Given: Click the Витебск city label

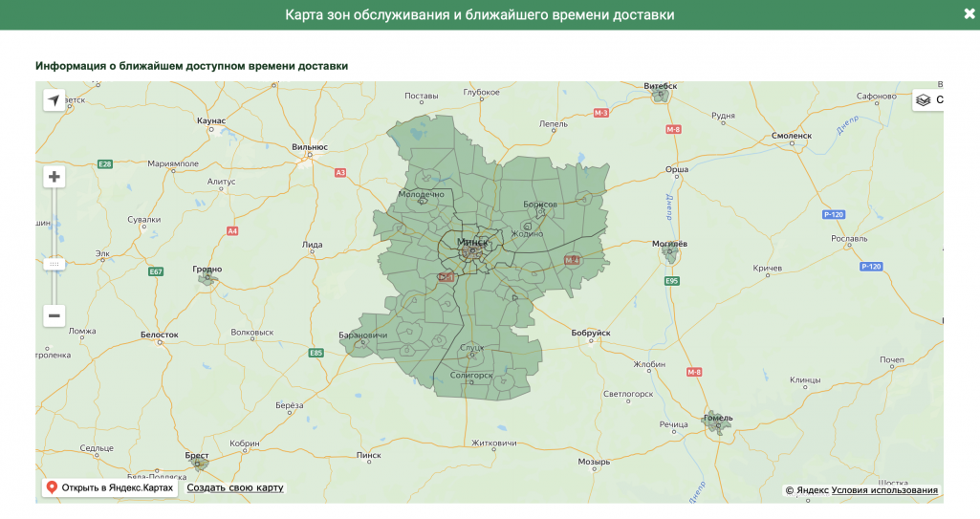Looking at the screenshot, I should 661,86.
